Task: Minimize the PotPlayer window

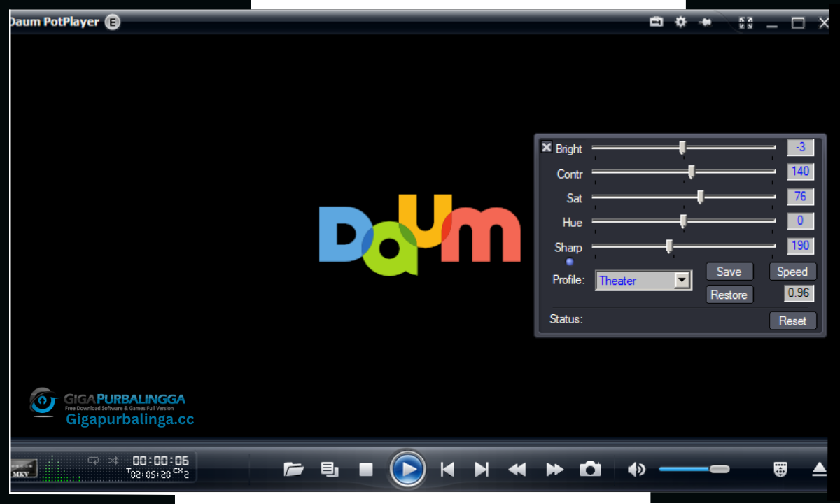Action: (772, 25)
